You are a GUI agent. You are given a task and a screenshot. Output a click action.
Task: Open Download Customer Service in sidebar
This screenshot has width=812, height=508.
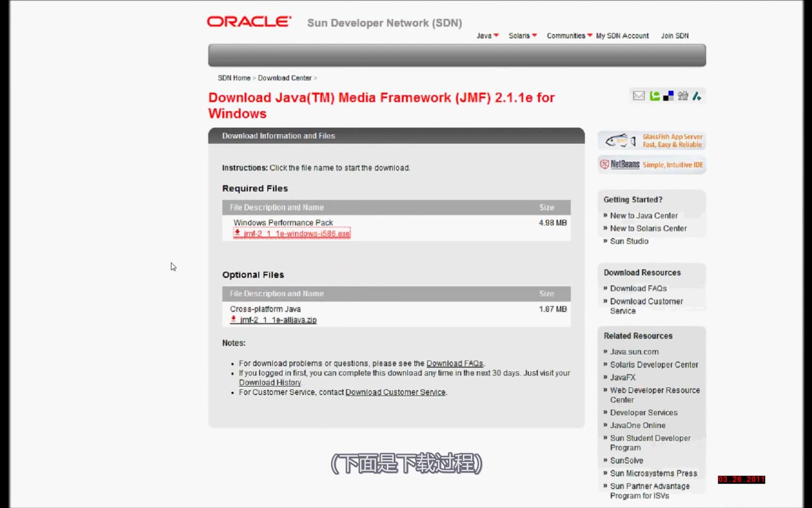click(646, 306)
